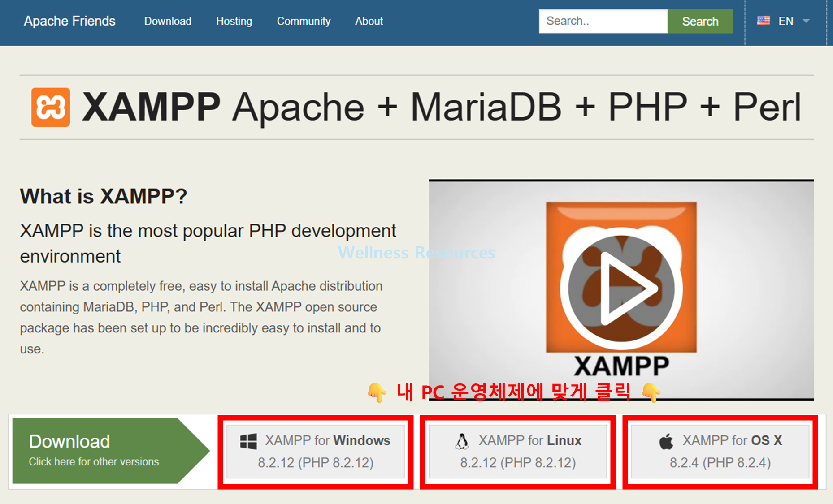Click the Linux penguin icon

point(462,441)
